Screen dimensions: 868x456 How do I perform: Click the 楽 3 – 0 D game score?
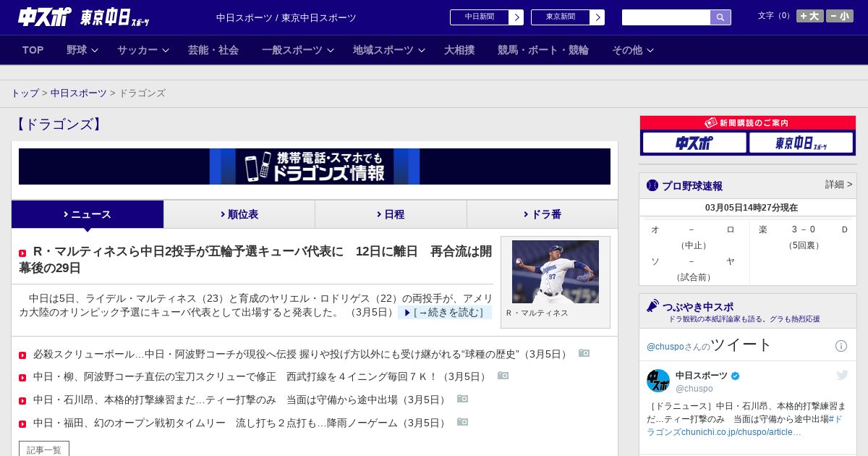(803, 237)
